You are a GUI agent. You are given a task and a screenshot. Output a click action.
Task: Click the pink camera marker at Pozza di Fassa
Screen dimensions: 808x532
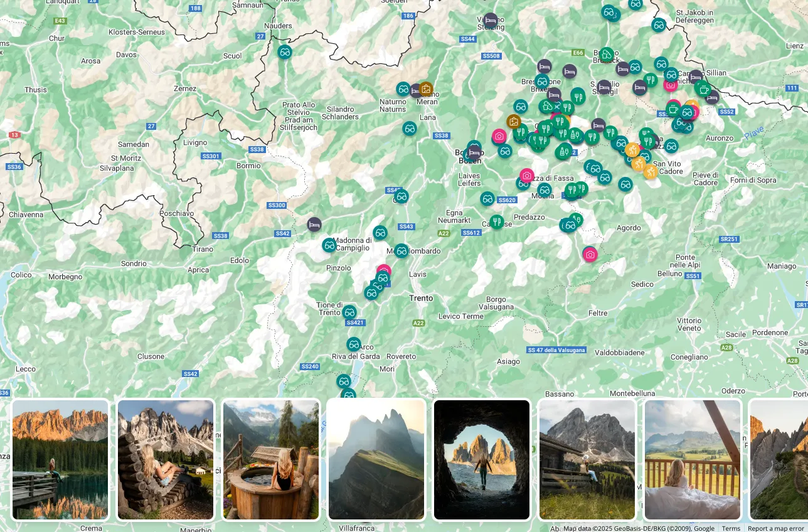[x=527, y=176]
